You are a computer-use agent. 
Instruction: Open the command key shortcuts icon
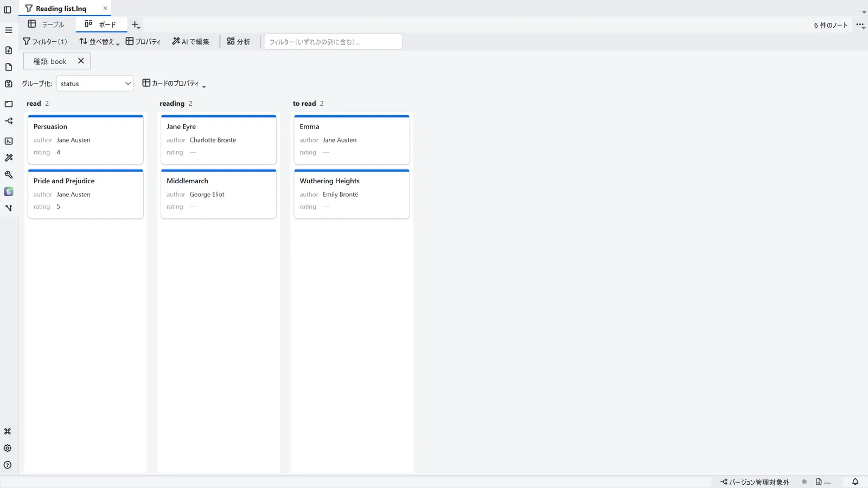click(x=8, y=432)
